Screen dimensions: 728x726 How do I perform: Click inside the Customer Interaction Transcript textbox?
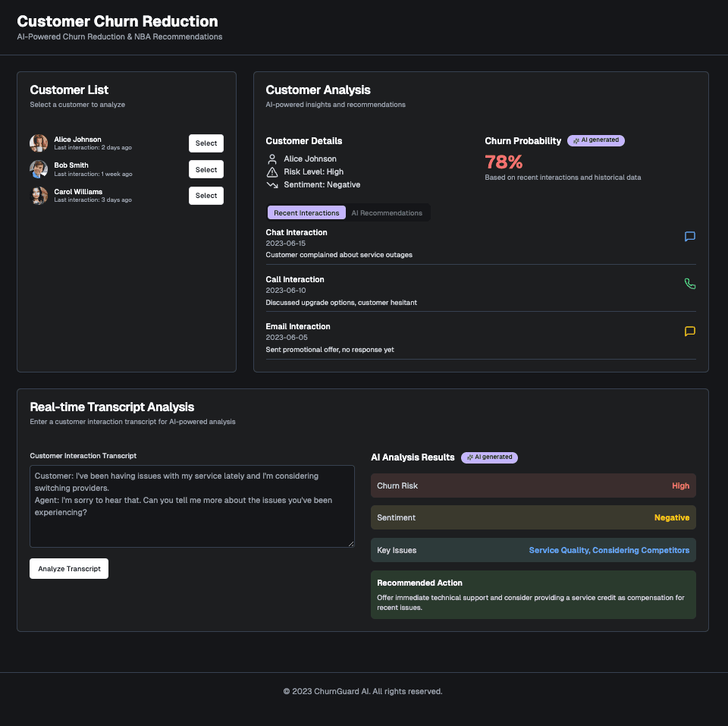tap(192, 506)
